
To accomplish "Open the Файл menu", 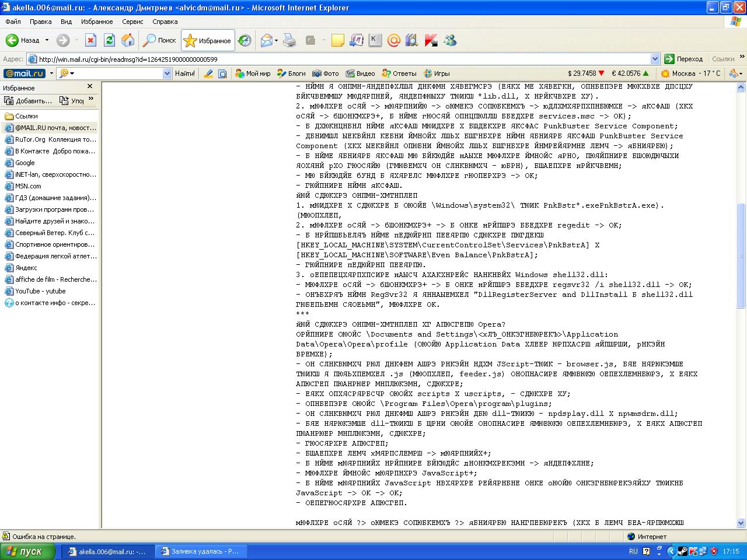I will coord(13,22).
